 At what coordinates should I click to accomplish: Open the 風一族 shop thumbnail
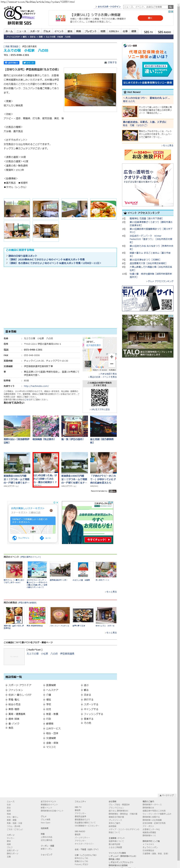(x=74, y=426)
